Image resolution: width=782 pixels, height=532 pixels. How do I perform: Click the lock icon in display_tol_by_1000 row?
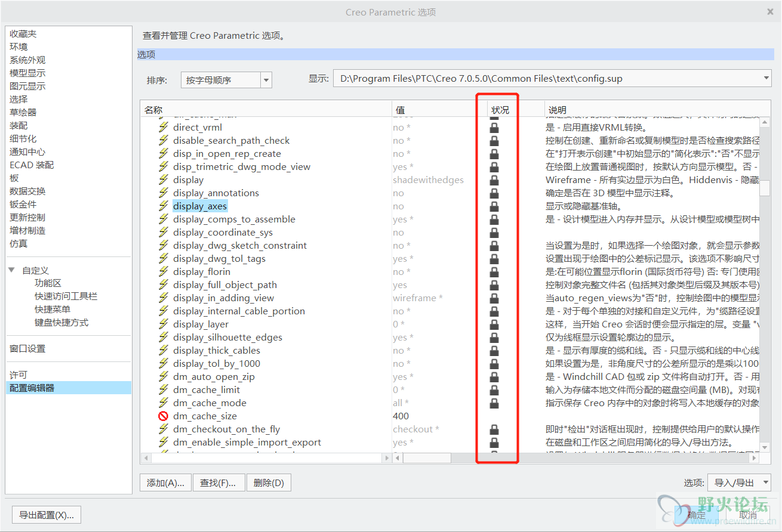tap(494, 364)
